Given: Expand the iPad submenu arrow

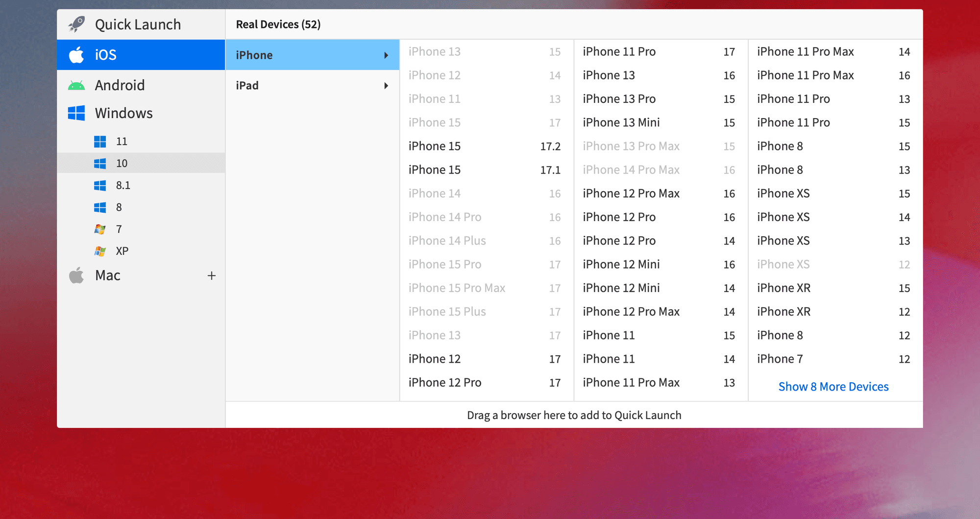Looking at the screenshot, I should pos(386,86).
